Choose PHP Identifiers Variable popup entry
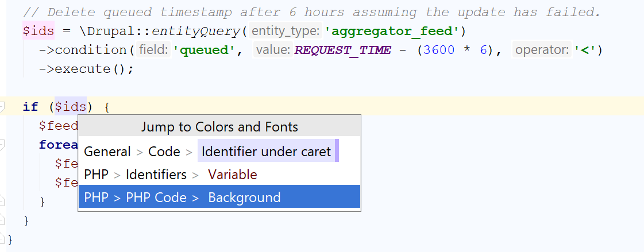This screenshot has height=252, width=644. 219,175
